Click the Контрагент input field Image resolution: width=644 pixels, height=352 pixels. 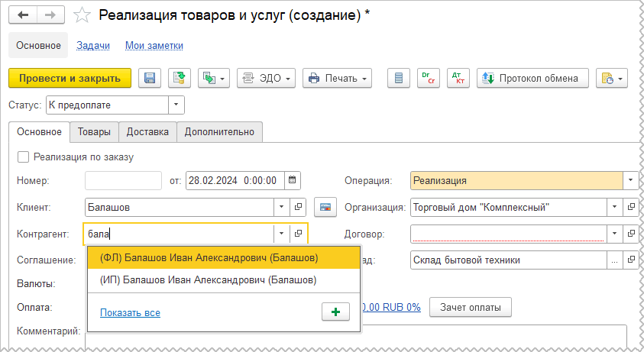[180, 234]
